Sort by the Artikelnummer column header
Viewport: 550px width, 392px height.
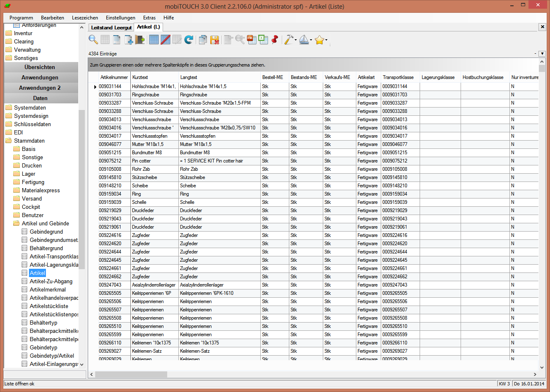[x=114, y=77]
